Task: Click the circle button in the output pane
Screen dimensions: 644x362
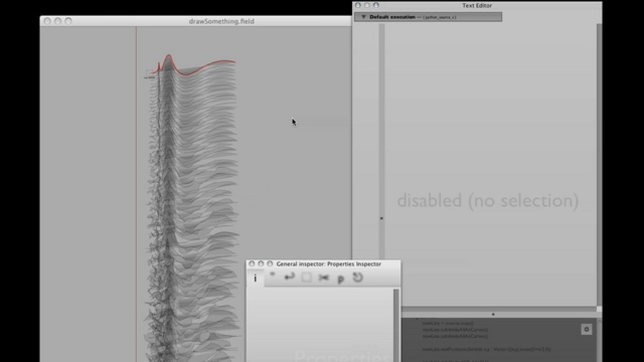Action: pos(587,329)
